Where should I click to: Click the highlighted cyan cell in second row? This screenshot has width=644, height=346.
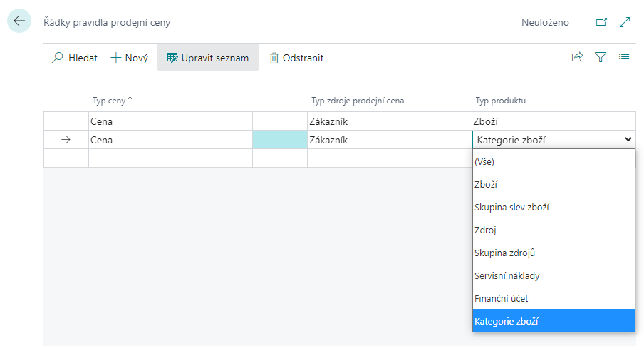[280, 140]
